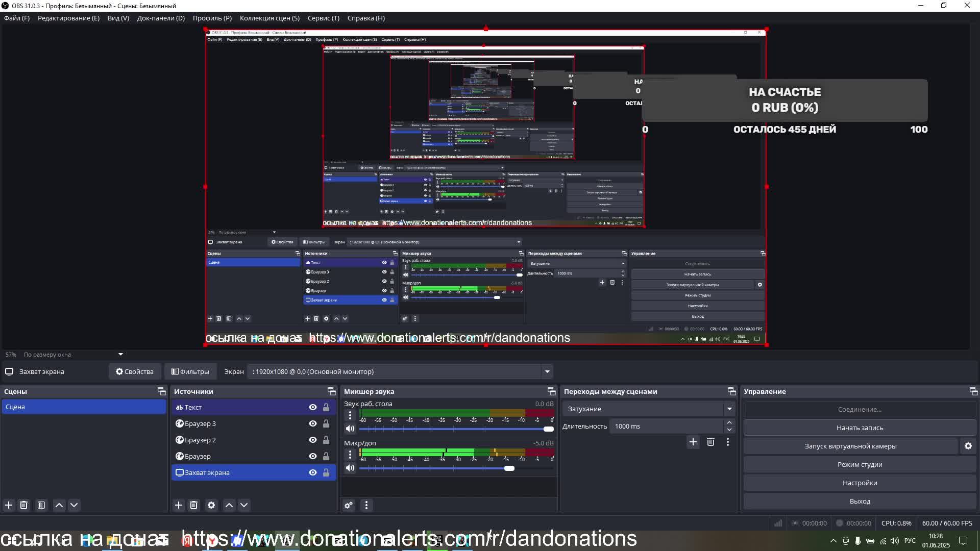Open Настройки button in controls
The width and height of the screenshot is (980, 551).
[x=860, y=483]
